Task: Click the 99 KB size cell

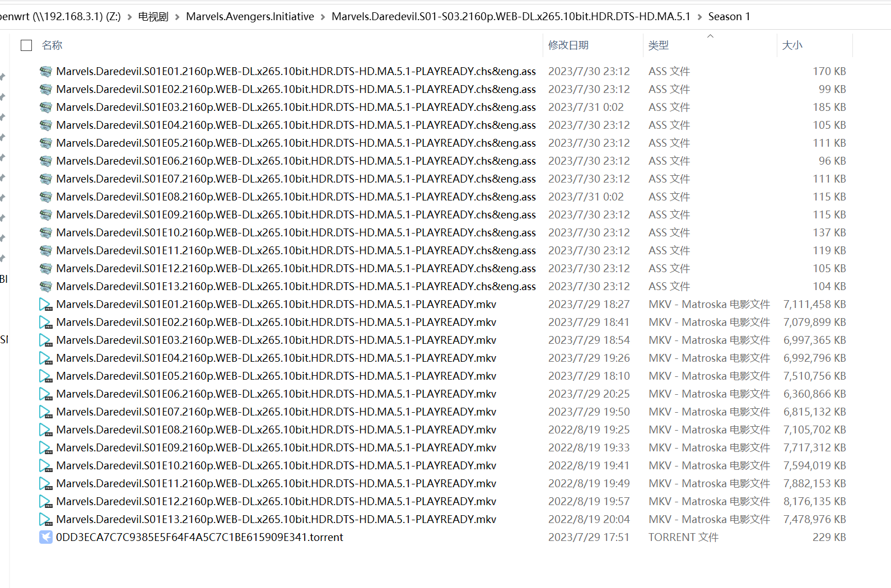Action: pos(832,89)
